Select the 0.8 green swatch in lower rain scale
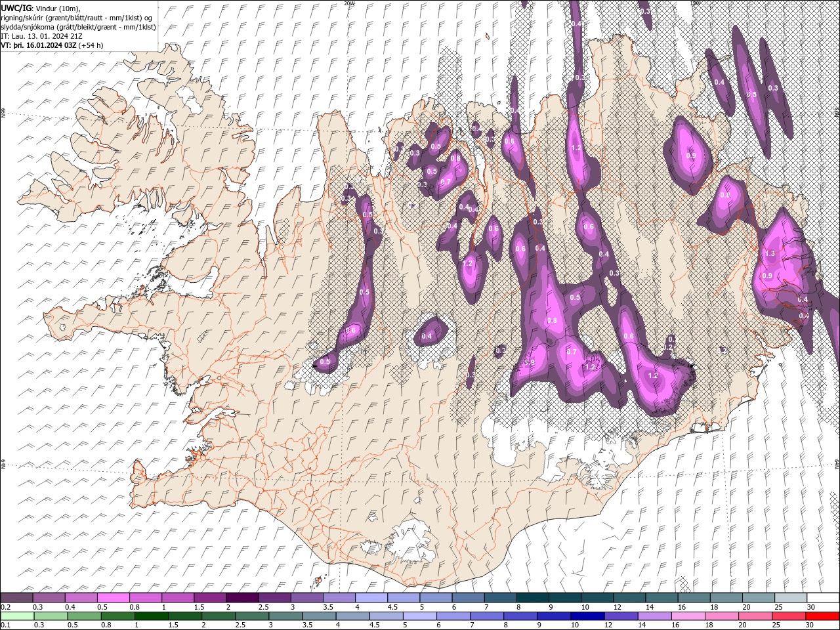 click(x=117, y=616)
